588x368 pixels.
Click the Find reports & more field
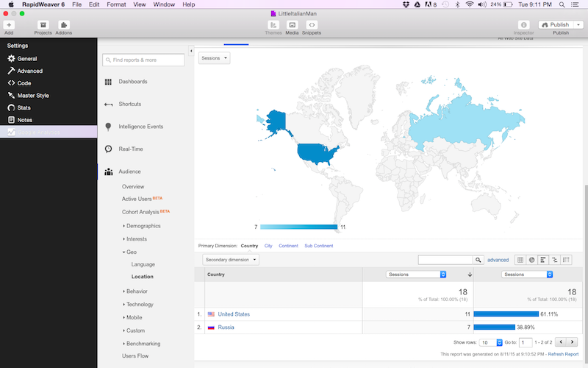click(144, 60)
